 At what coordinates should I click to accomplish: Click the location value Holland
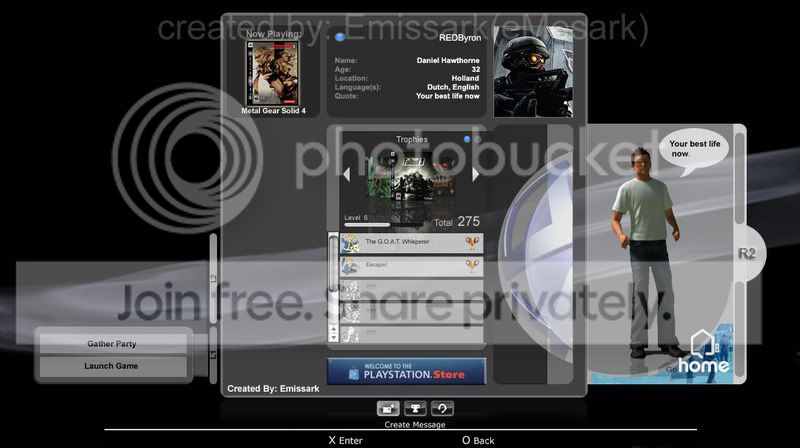pyautogui.click(x=465, y=78)
